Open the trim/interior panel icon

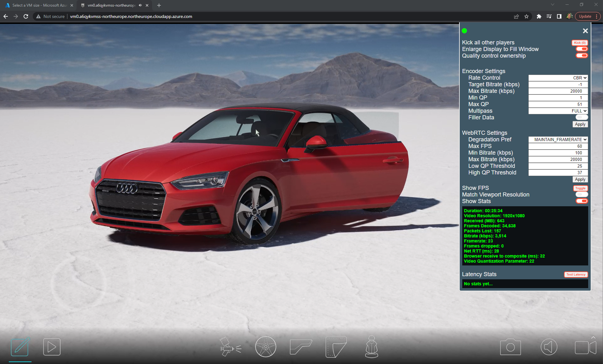[301, 347]
